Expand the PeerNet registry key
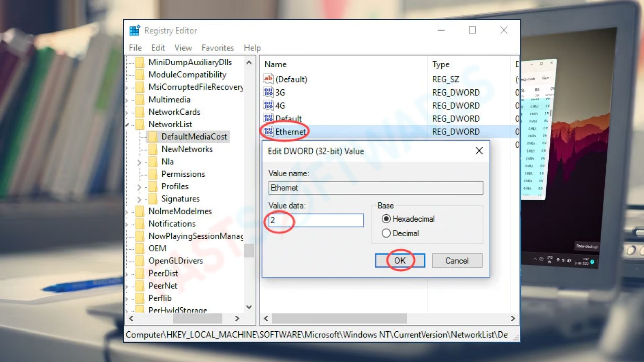Viewport: 644px width, 362px height. (x=127, y=286)
